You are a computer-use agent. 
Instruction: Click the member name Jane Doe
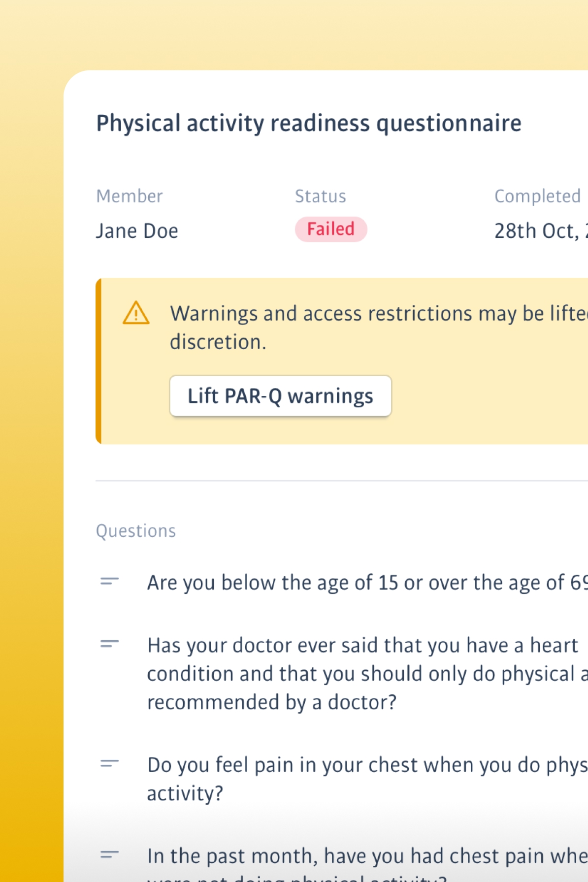tap(137, 231)
